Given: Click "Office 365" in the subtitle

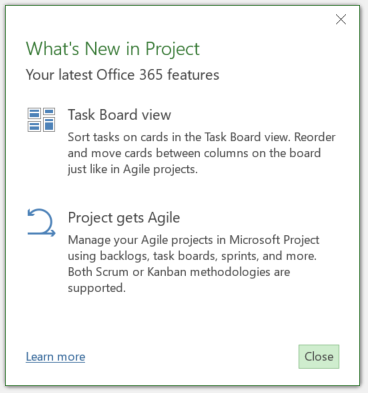Looking at the screenshot, I should 130,75.
